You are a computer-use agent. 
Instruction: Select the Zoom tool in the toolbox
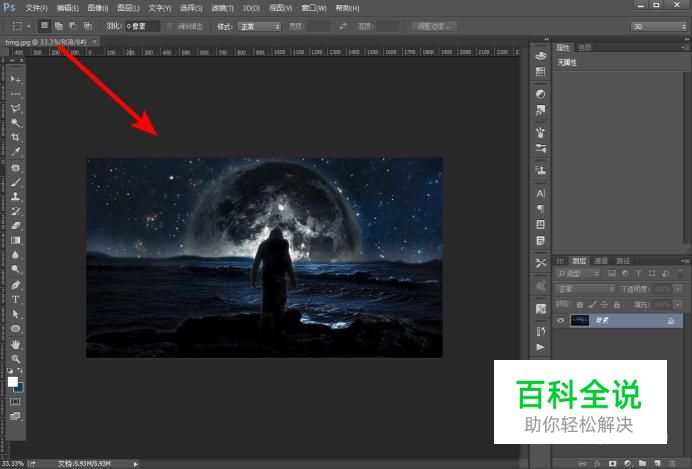click(x=15, y=359)
